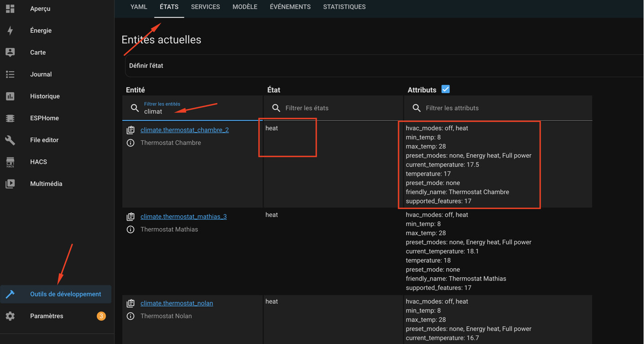Screen dimensions: 644x344
Task: Click inside the Filtrer les états field
Action: [319, 108]
